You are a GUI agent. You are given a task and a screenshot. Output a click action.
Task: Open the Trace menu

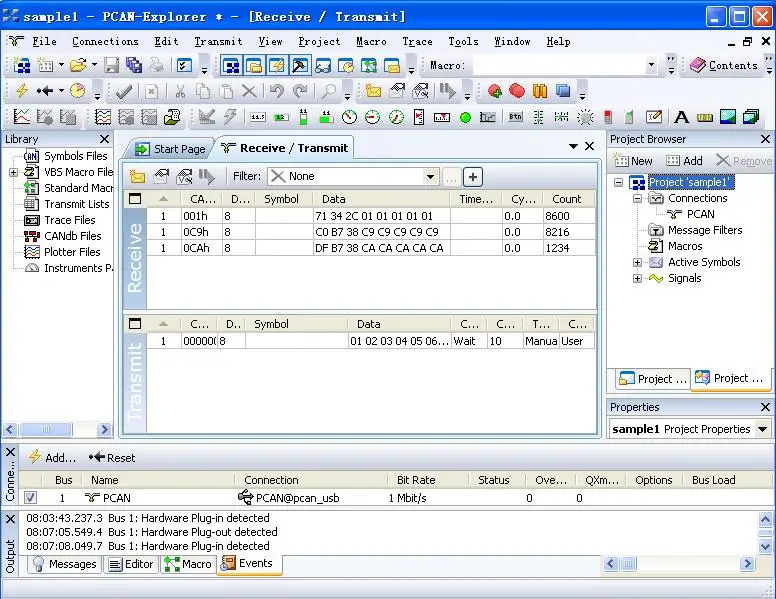(417, 42)
